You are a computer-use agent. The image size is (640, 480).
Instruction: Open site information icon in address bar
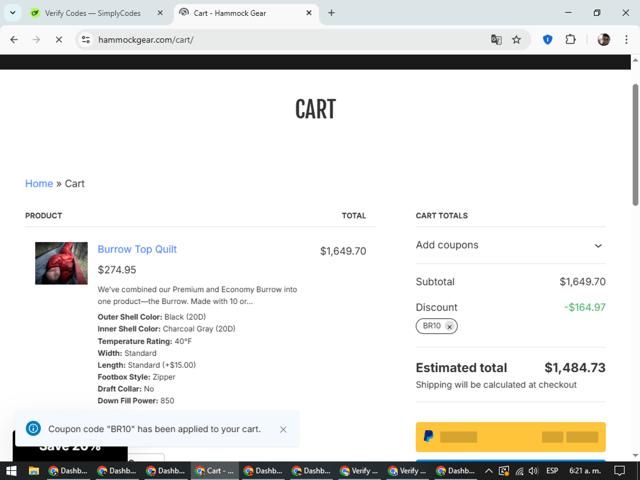click(x=86, y=40)
